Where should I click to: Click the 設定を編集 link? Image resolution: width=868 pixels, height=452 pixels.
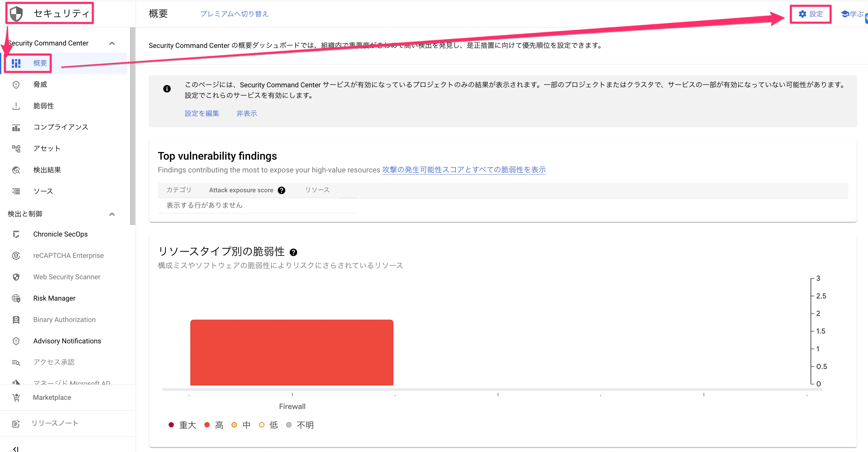(202, 114)
